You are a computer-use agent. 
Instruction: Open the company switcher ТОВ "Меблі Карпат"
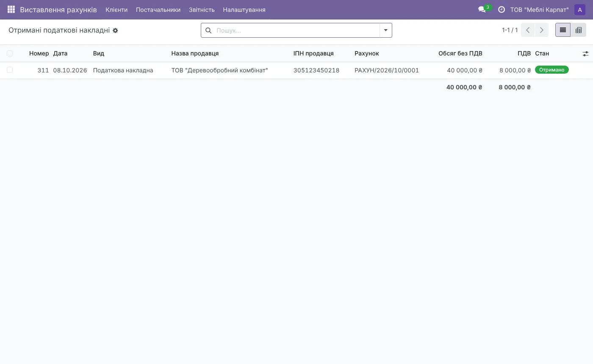click(540, 10)
